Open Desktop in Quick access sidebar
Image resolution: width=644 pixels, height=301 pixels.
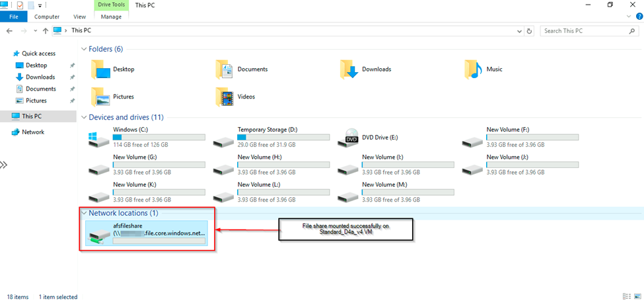tap(36, 65)
